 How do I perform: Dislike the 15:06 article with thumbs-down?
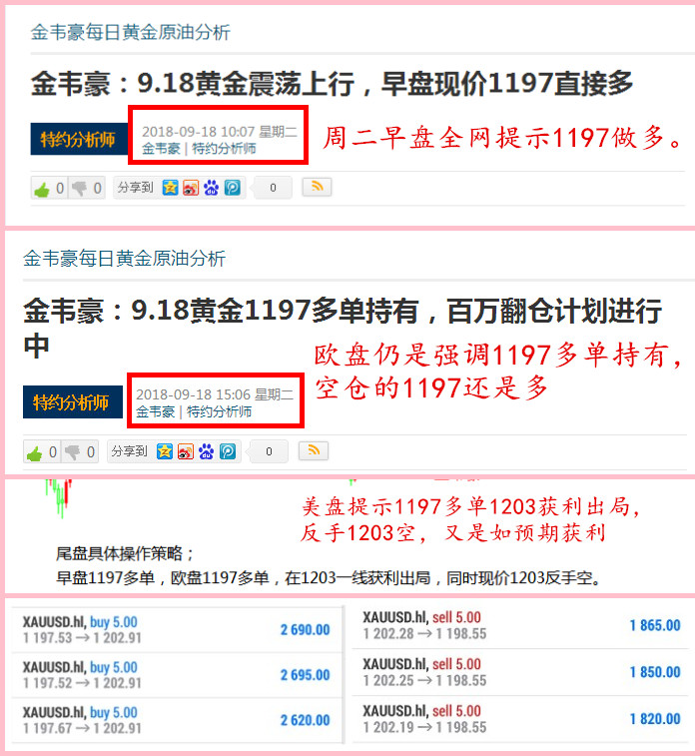click(x=73, y=452)
